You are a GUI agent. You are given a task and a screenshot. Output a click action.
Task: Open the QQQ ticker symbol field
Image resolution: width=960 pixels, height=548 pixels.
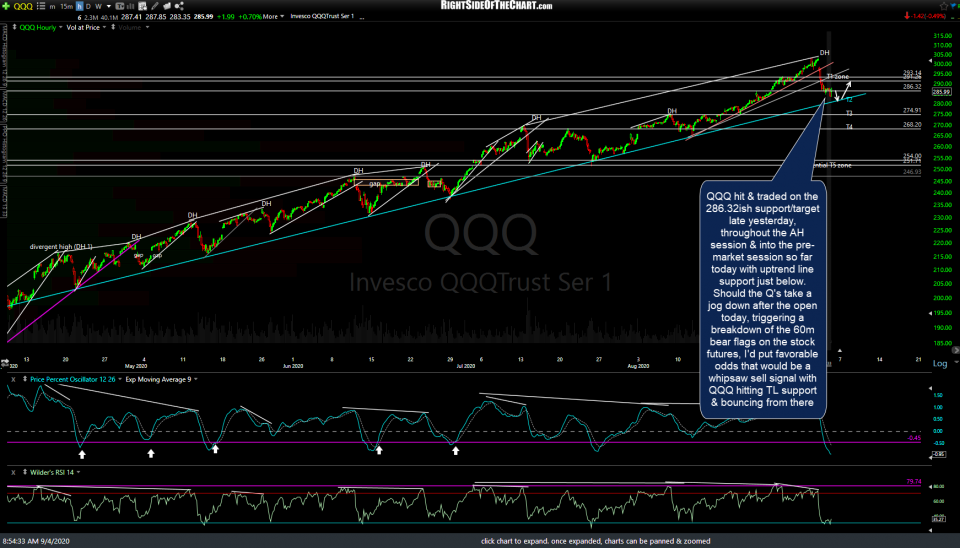(x=23, y=6)
